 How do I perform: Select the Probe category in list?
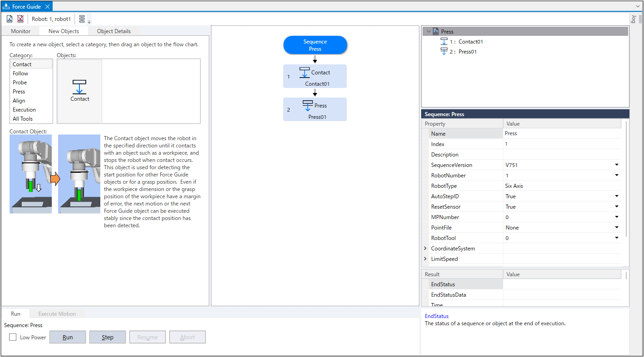pyautogui.click(x=20, y=83)
